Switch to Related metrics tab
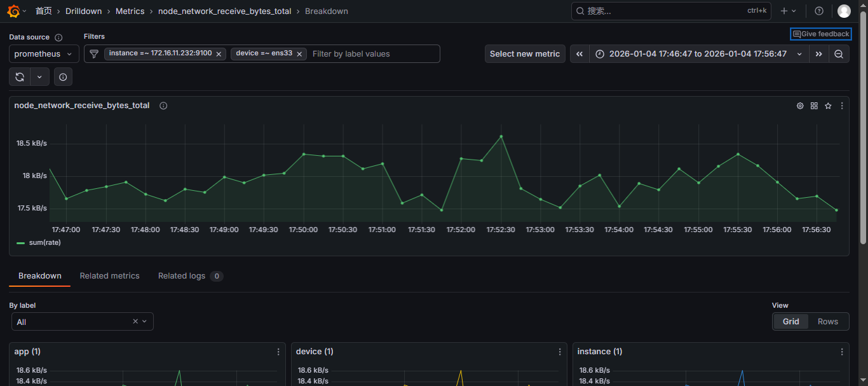This screenshot has width=868, height=386. click(109, 276)
